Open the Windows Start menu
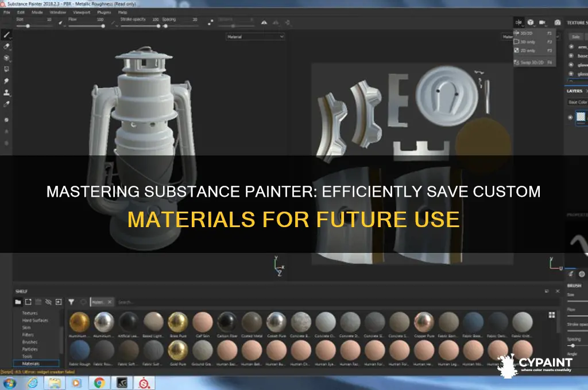588x390 pixels. point(9,384)
